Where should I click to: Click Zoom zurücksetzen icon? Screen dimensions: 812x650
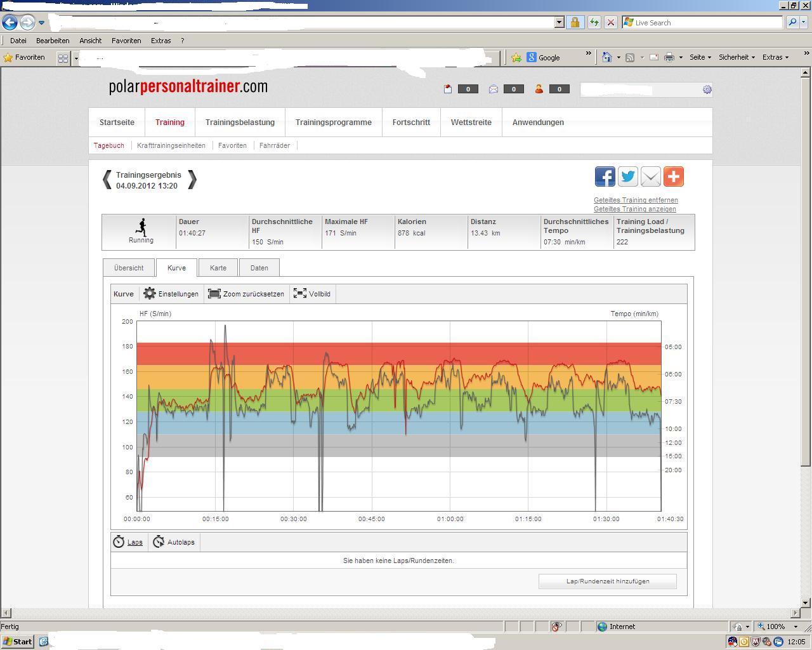pos(214,294)
